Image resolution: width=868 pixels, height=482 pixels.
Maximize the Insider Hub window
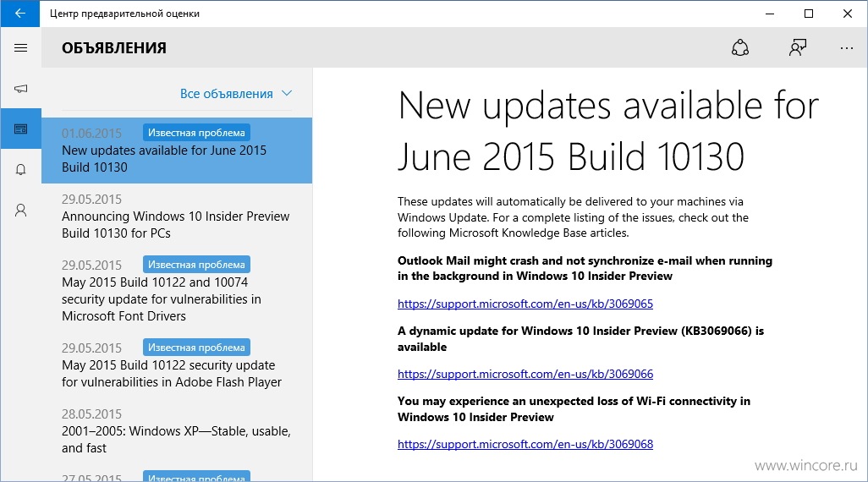[808, 14]
